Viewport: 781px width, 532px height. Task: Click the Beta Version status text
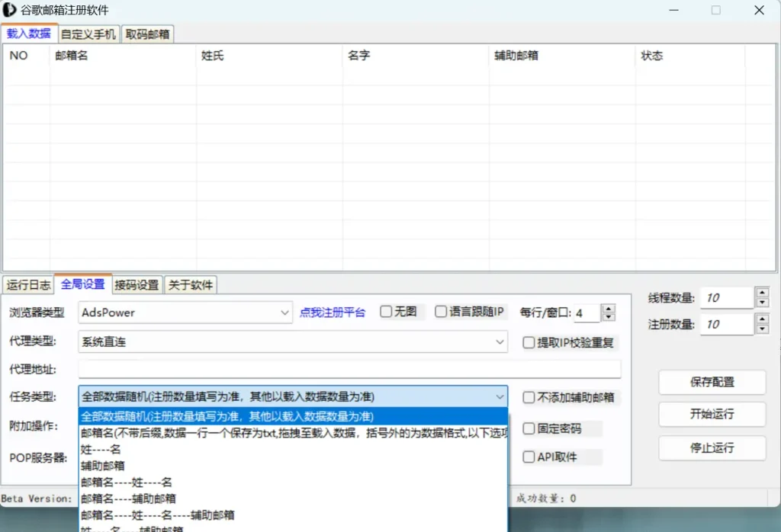37,498
